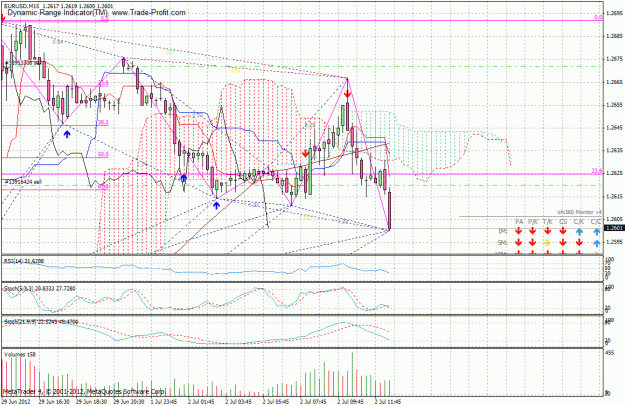The image size is (625, 406).
Task: Click the red down arrow under the 2 Jul 09:45 peak
Action: pyautogui.click(x=347, y=94)
